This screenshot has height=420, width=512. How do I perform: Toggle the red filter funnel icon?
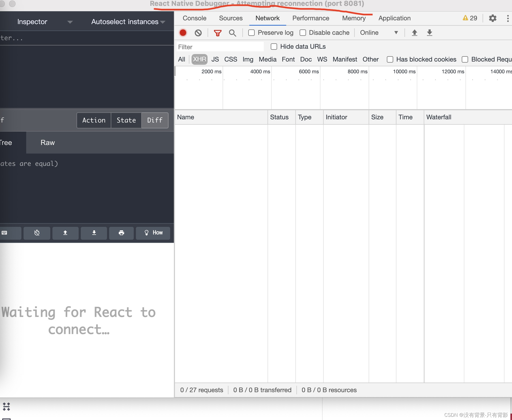click(218, 33)
